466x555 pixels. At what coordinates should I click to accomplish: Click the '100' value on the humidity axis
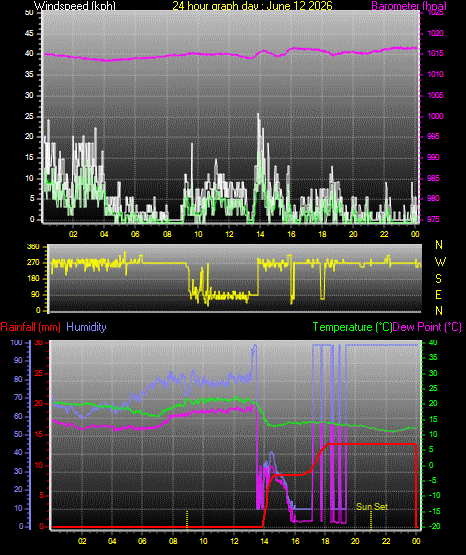pos(16,343)
